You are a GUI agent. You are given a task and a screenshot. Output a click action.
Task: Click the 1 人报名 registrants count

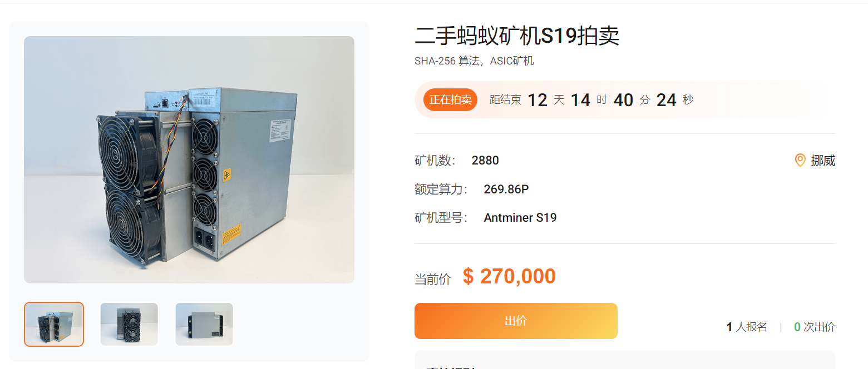click(747, 327)
